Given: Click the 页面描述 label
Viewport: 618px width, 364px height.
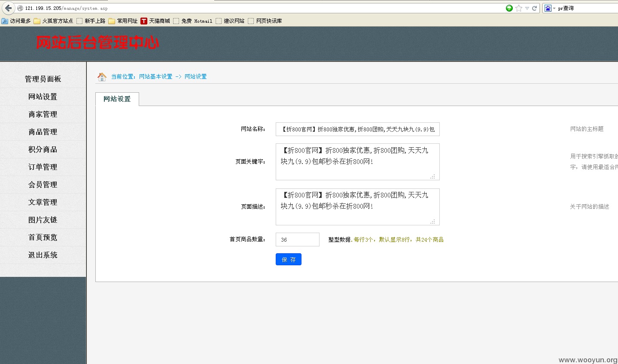Looking at the screenshot, I should pyautogui.click(x=253, y=206).
